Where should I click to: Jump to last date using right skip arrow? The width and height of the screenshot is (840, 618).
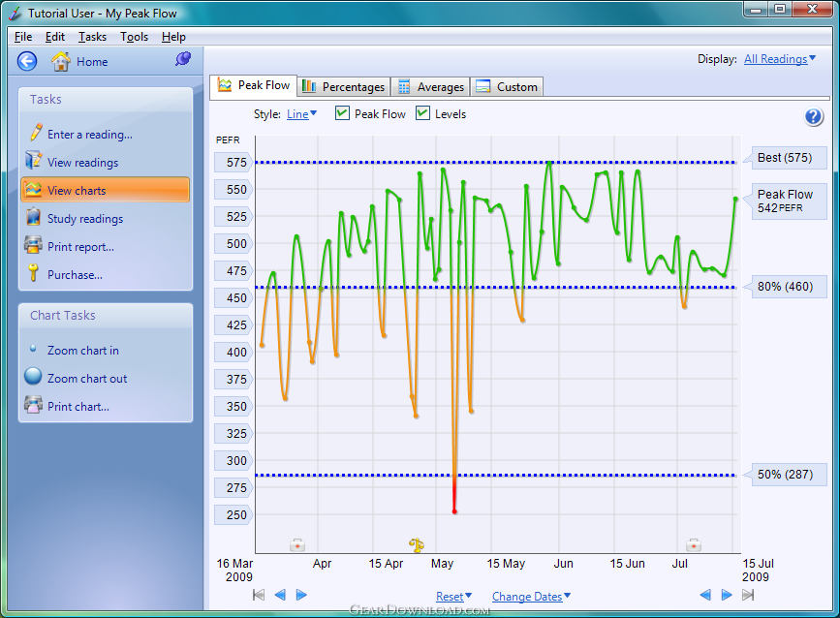(x=748, y=595)
